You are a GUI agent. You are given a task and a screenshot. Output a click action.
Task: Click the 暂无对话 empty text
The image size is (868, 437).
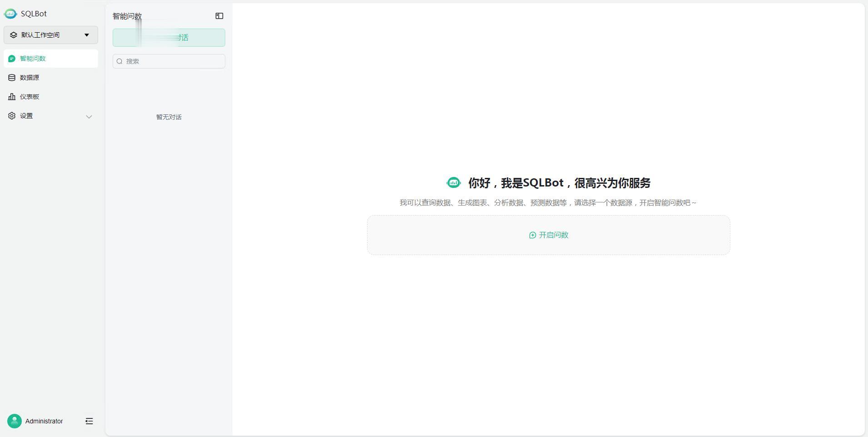click(x=169, y=117)
